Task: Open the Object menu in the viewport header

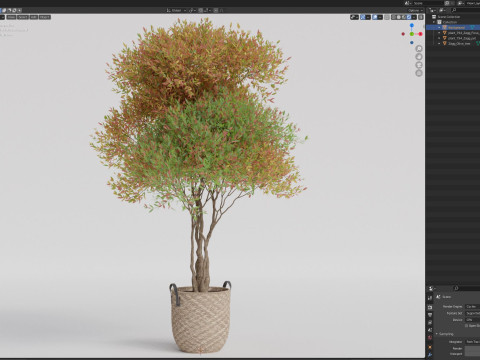Action: click(x=45, y=17)
